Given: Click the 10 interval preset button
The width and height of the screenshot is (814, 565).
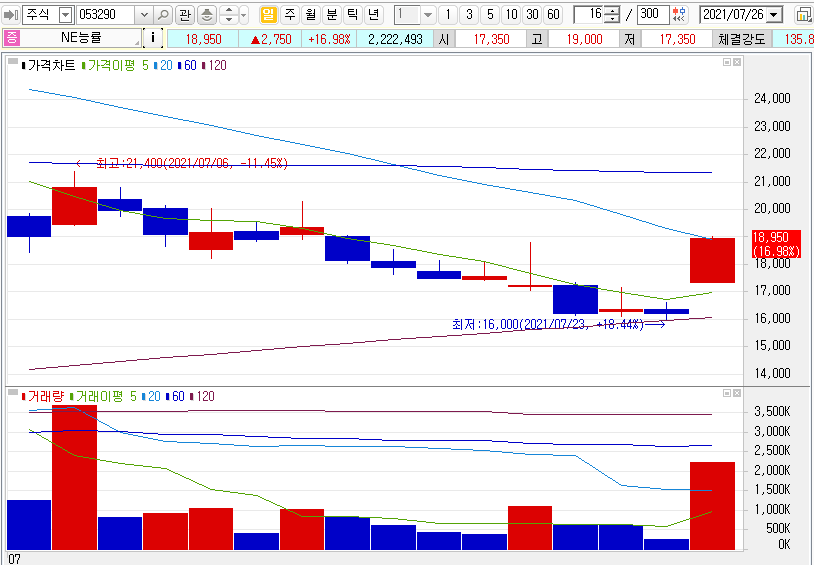Looking at the screenshot, I should point(511,15).
